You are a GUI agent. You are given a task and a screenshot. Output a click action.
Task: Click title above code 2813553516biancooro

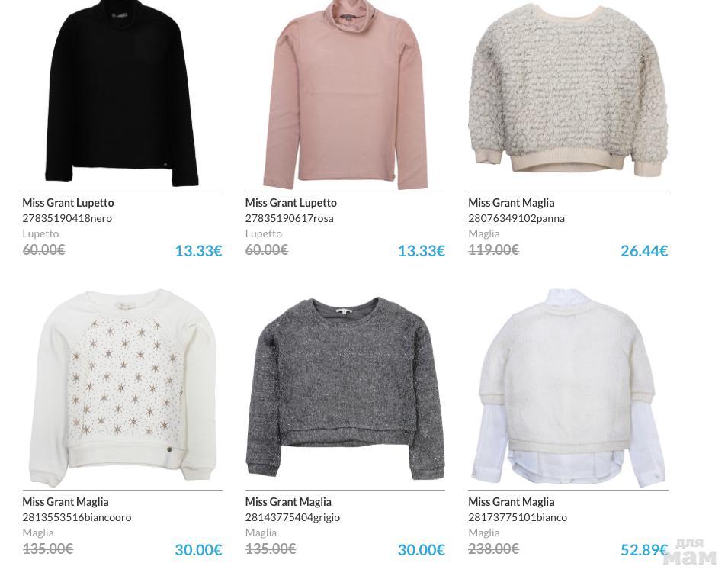[66, 502]
